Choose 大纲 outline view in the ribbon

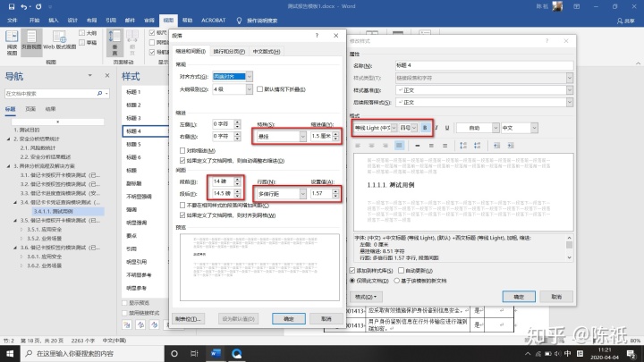click(88, 33)
